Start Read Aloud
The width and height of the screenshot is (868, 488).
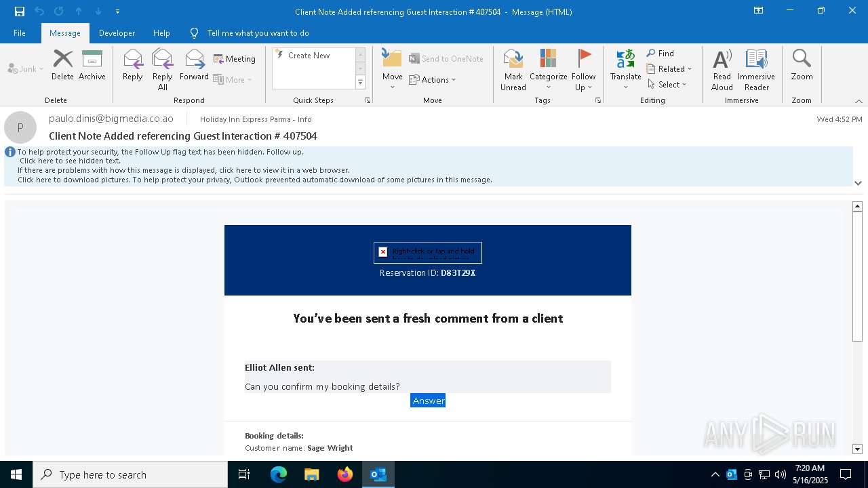tap(722, 69)
